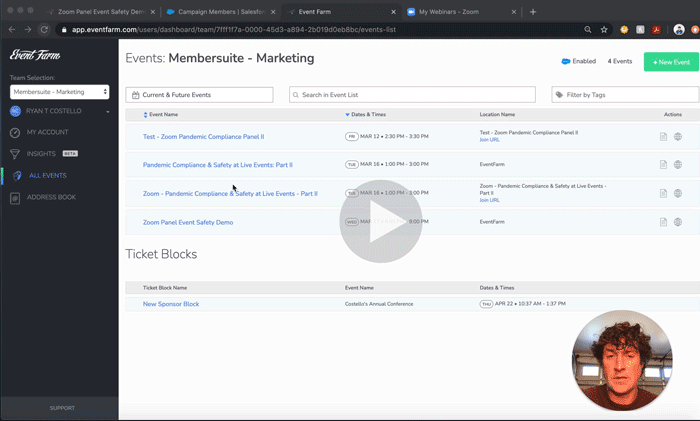Click document icon for Zoom Panel Event Safety Demo
This screenshot has width=700, height=421.
[x=663, y=222]
